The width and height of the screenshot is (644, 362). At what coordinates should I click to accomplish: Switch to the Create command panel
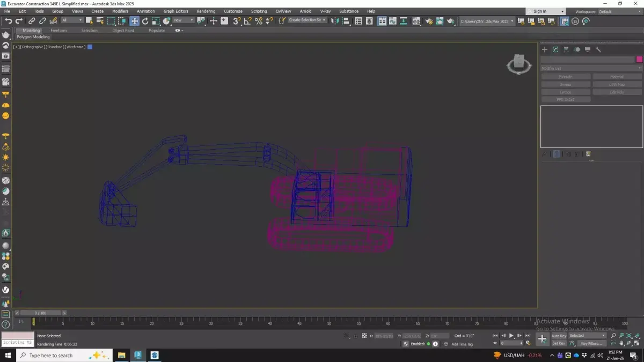[545, 49]
